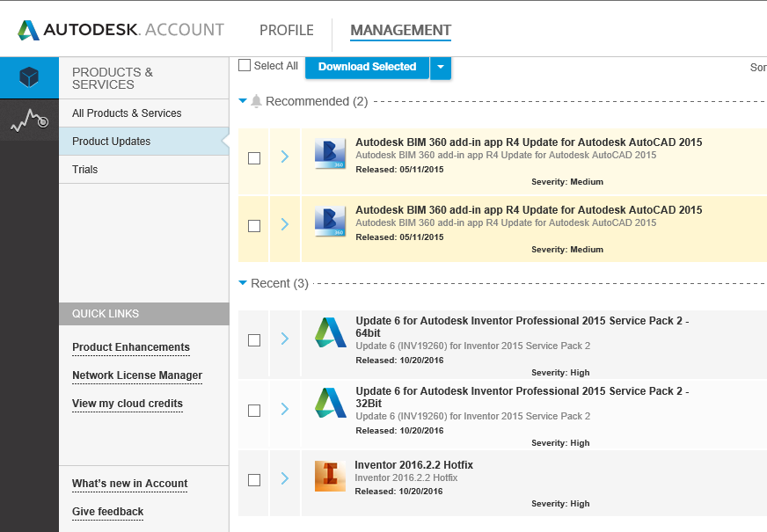
Task: Check the Select All checkbox
Action: 245,66
